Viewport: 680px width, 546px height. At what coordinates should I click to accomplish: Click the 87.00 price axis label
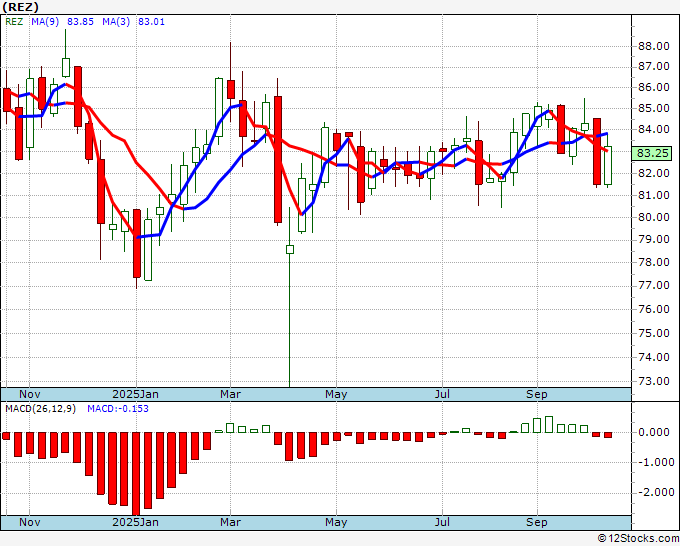654,66
